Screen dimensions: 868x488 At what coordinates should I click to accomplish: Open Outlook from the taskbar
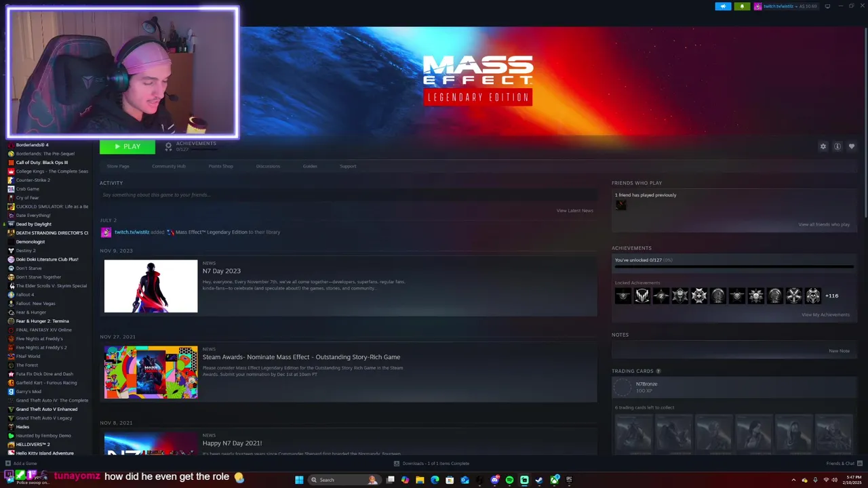(x=465, y=480)
